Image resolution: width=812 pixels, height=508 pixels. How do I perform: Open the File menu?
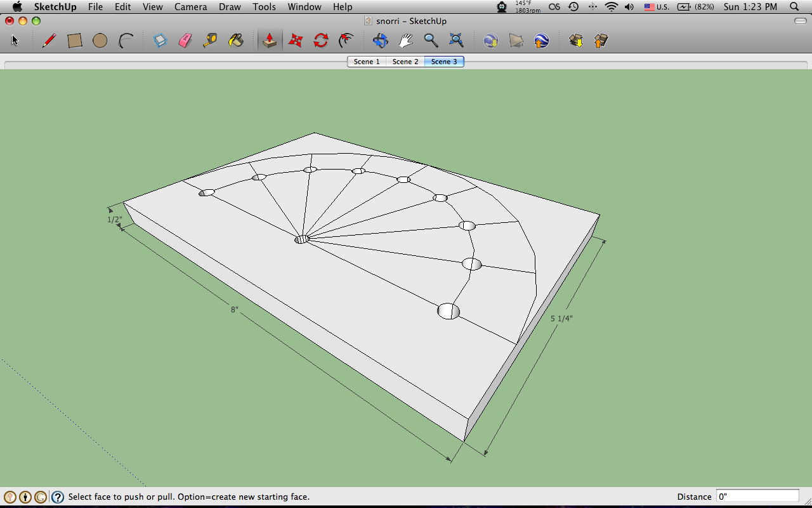pyautogui.click(x=95, y=7)
